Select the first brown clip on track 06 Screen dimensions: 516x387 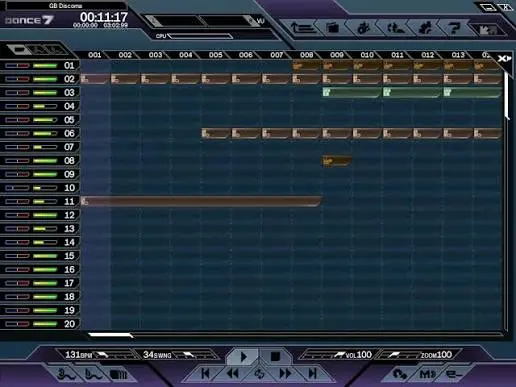tap(215, 134)
